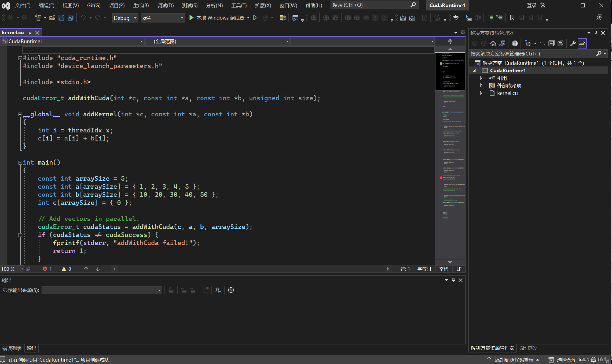The image size is (612, 364).
Task: Open Properties with the wrench icon
Action: (x=573, y=43)
